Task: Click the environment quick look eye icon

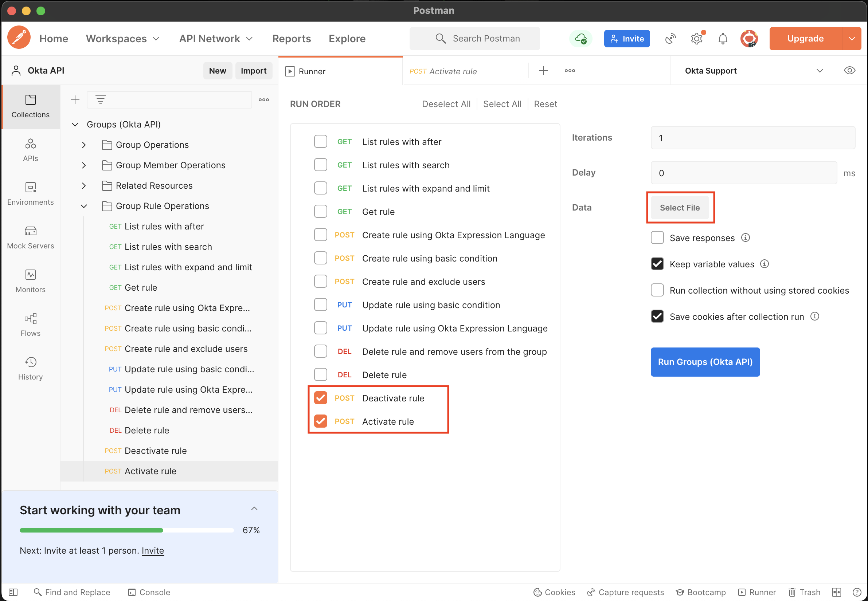Action: point(849,71)
